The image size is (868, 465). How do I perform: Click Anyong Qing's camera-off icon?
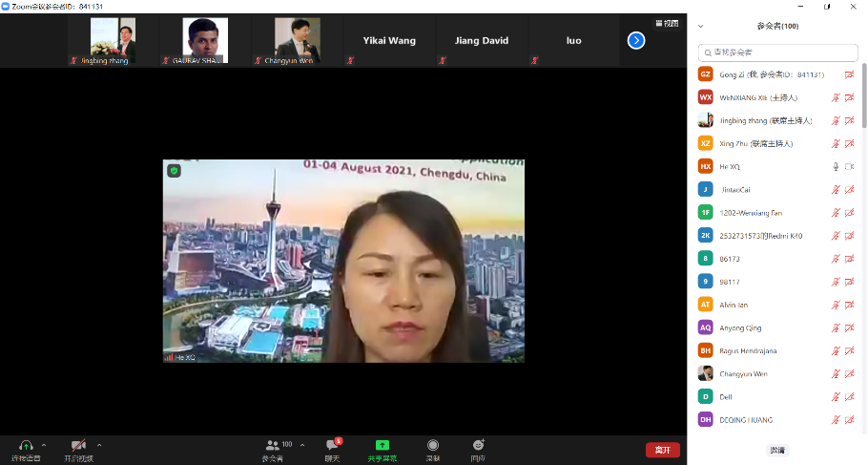pyautogui.click(x=849, y=328)
